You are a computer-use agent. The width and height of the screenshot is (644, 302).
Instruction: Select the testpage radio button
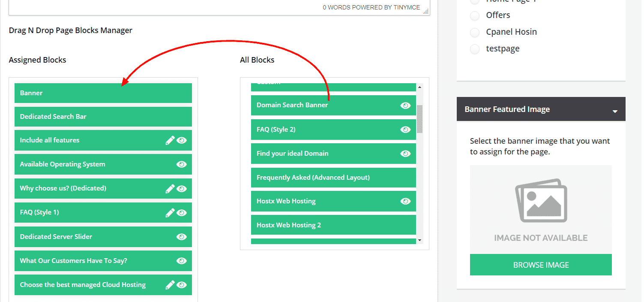click(475, 49)
